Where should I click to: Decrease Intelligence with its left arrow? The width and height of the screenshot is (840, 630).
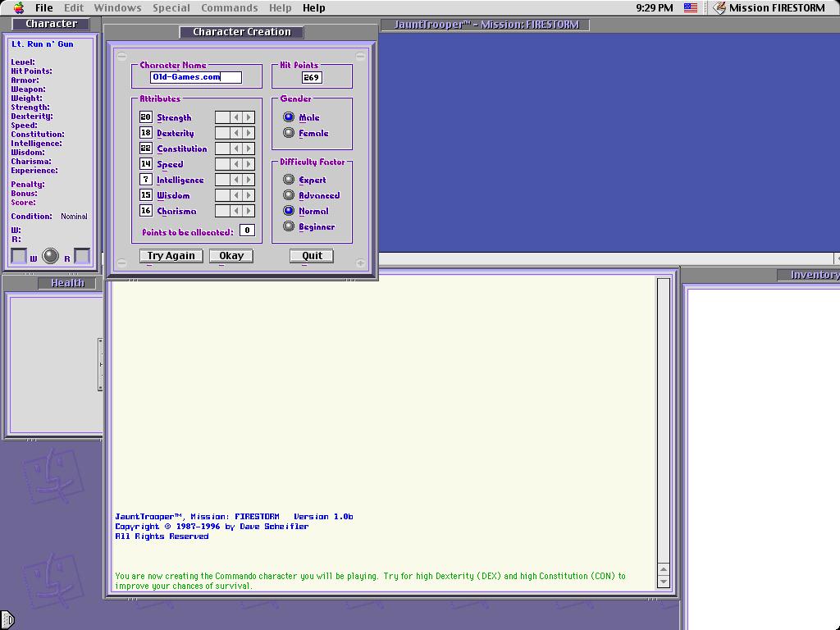tap(236, 180)
